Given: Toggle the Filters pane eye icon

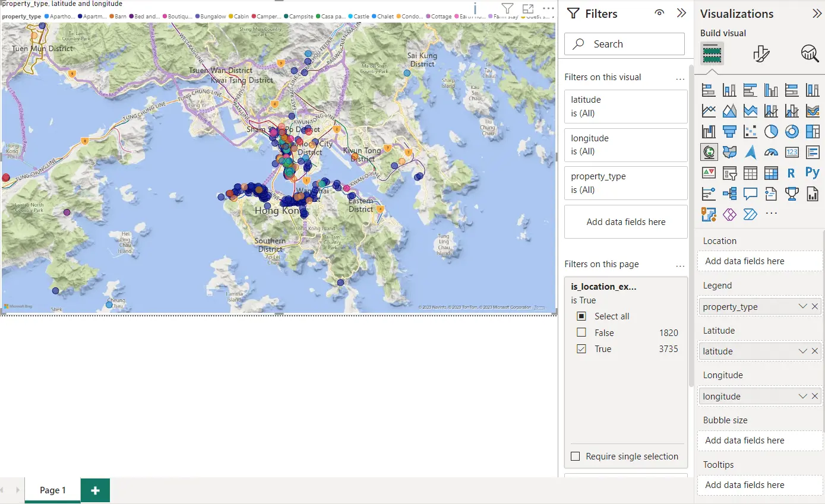Looking at the screenshot, I should pos(659,13).
